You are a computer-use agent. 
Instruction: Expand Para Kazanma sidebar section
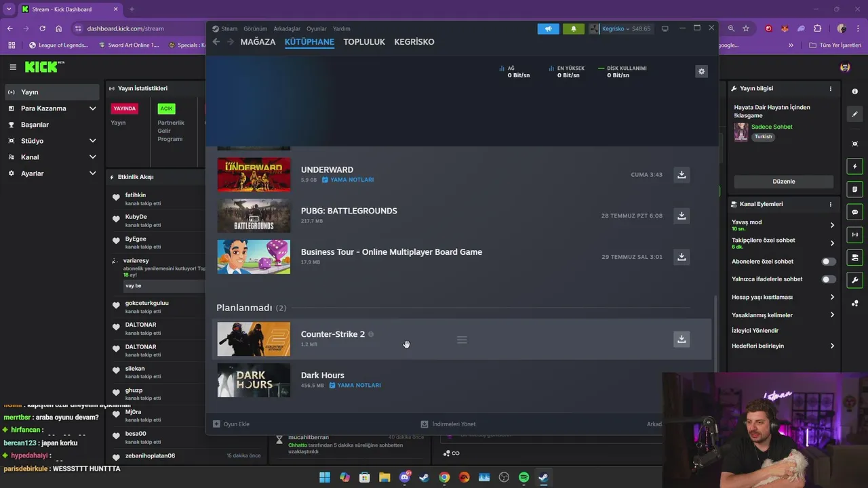click(x=92, y=108)
